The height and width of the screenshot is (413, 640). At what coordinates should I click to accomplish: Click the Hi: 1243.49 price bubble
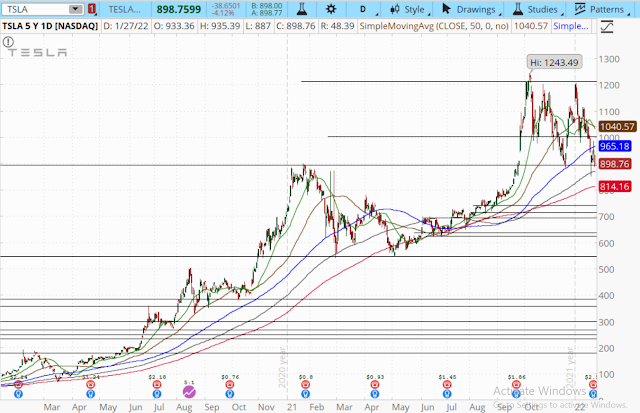(554, 62)
